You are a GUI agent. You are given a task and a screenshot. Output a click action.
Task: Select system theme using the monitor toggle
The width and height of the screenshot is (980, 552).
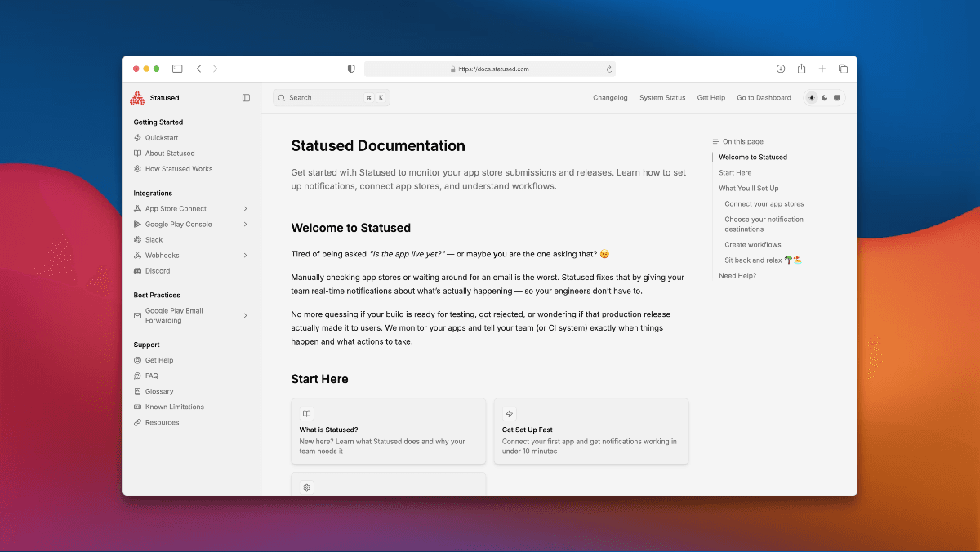pyautogui.click(x=835, y=97)
